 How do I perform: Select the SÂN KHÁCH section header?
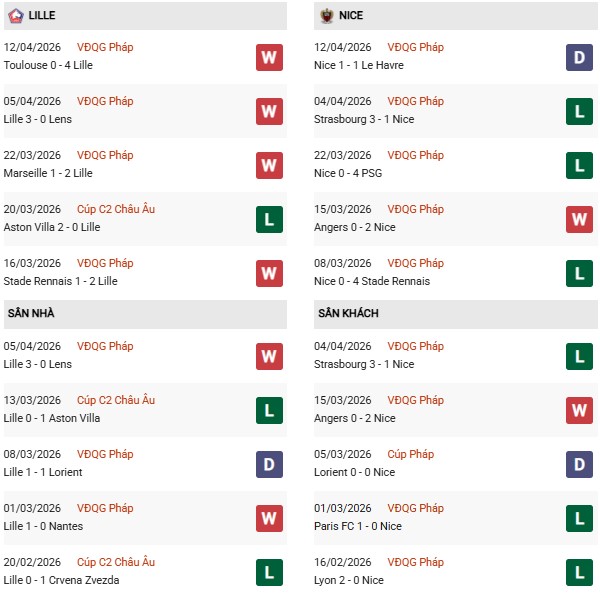click(x=346, y=313)
